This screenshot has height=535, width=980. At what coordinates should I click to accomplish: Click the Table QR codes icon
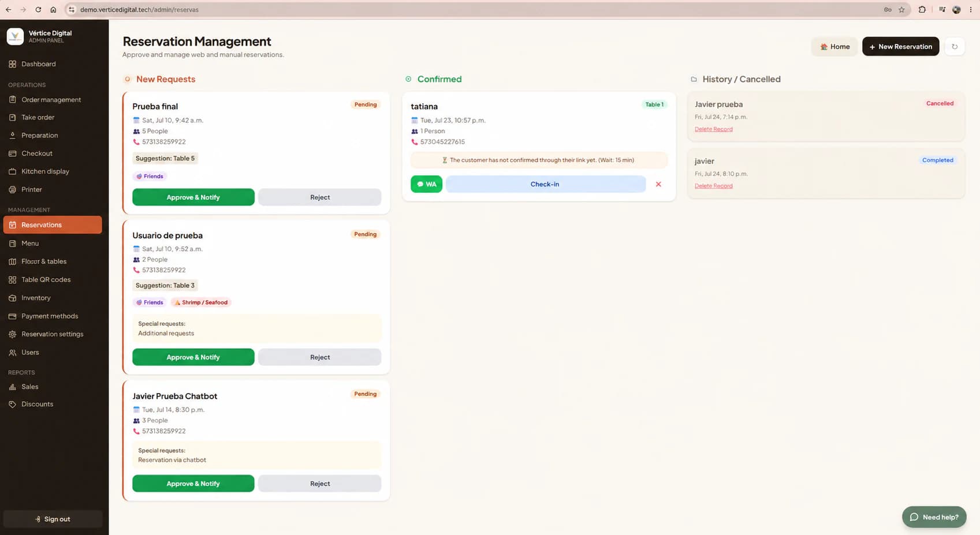tap(13, 280)
